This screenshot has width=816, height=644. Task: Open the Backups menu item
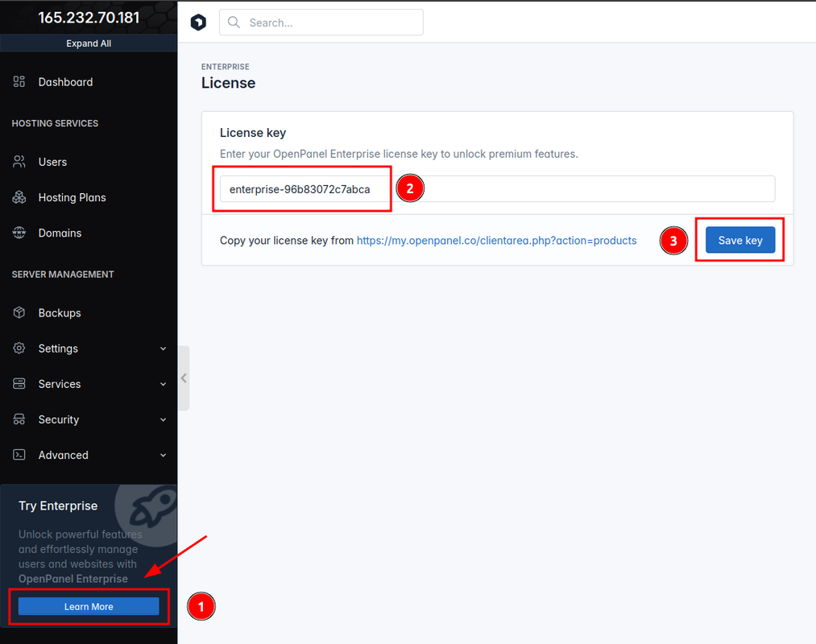coord(89,312)
